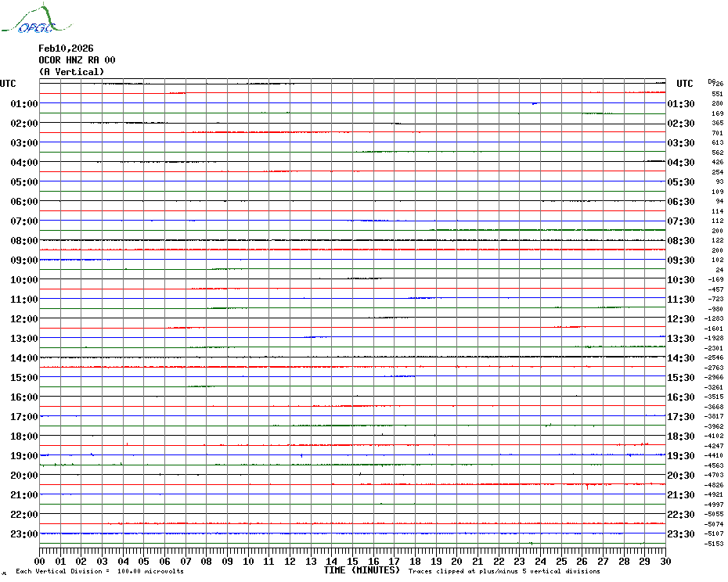Select the 19:30 time label on the right
Image resolution: width=728 pixels, height=582 pixels.
point(681,456)
